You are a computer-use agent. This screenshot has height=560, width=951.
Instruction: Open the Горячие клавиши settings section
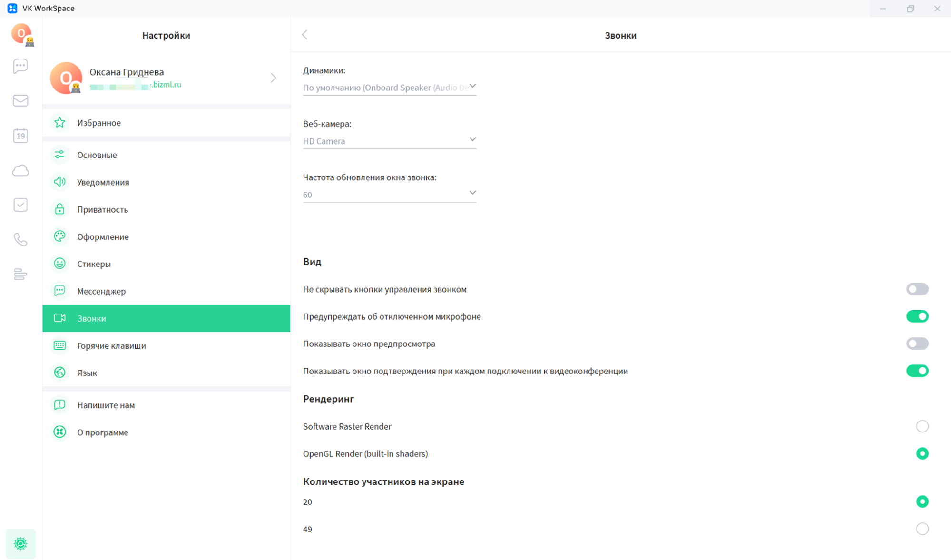pyautogui.click(x=111, y=346)
